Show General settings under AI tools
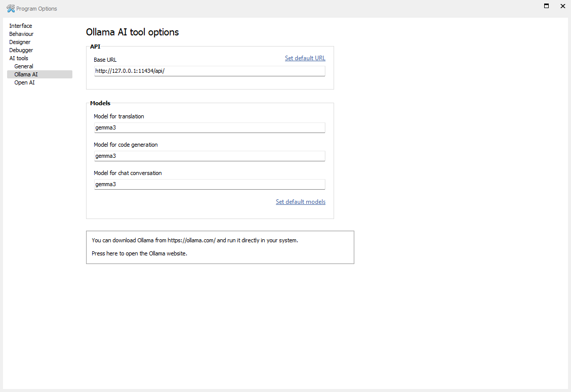 pos(24,66)
